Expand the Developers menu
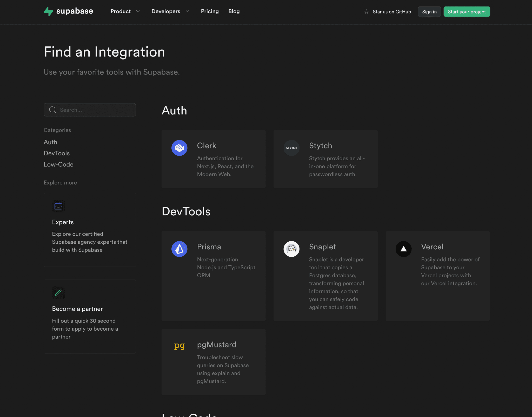Screen dimensions: 532x417 [166, 11]
